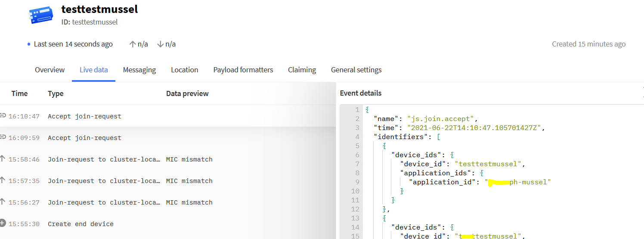This screenshot has height=239, width=644.
Task: Click MIC mismatch preview at 15:57:35
Action: (189, 181)
